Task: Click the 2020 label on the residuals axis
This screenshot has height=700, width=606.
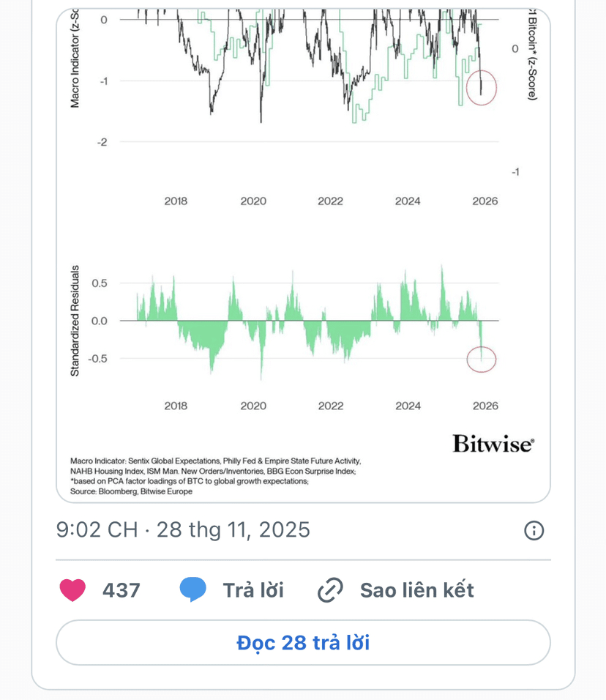Action: coord(253,406)
